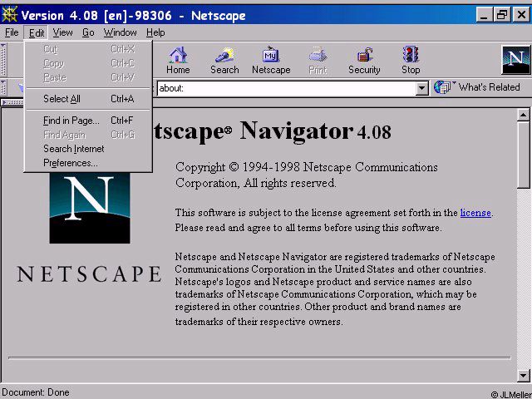
Task: Open the license hyperlink
Action: pyautogui.click(x=475, y=213)
